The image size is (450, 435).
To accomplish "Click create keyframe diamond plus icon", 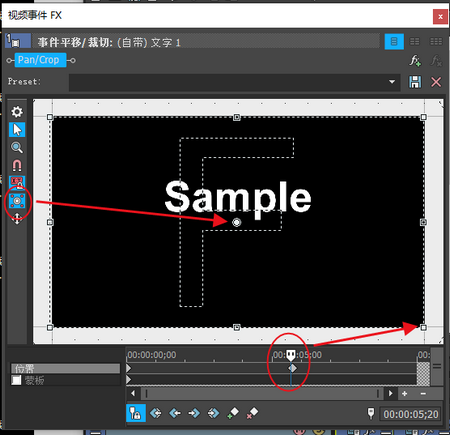I will click(233, 413).
